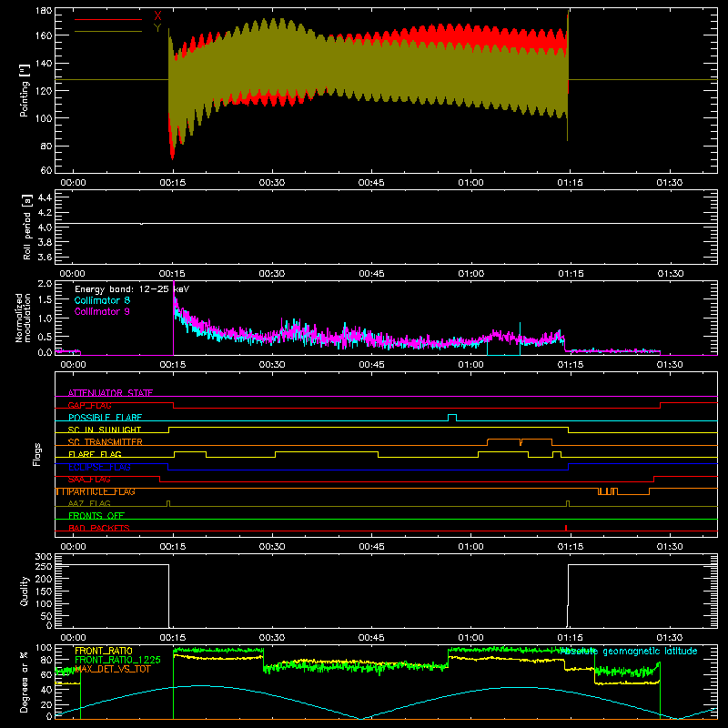Click the 4.4 tick on Roll period axis
The image size is (728, 728).
(45, 197)
